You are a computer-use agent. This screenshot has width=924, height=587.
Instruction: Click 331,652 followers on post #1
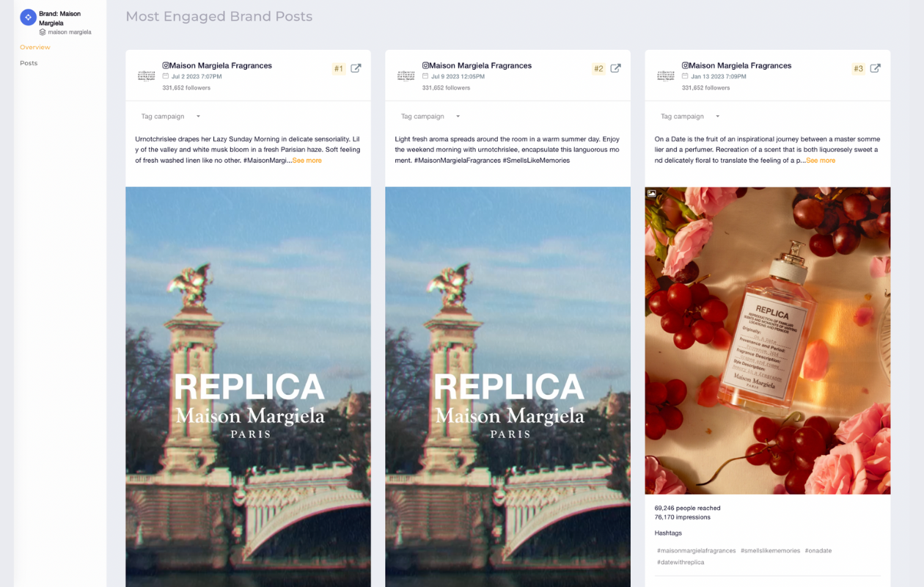point(186,88)
